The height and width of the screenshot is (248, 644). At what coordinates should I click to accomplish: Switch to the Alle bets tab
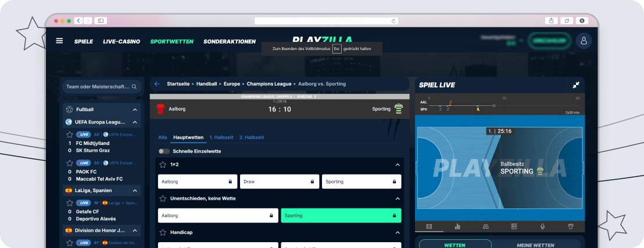point(163,137)
